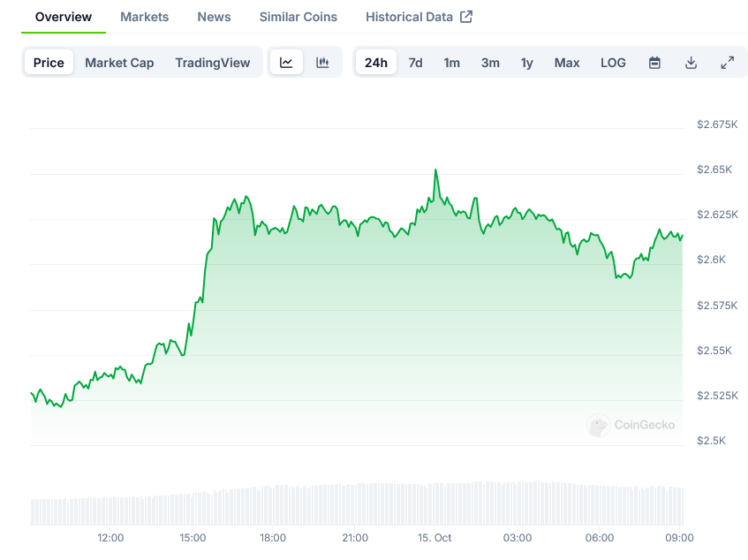Open the calendar date range picker
The height and width of the screenshot is (560, 748).
click(x=654, y=63)
